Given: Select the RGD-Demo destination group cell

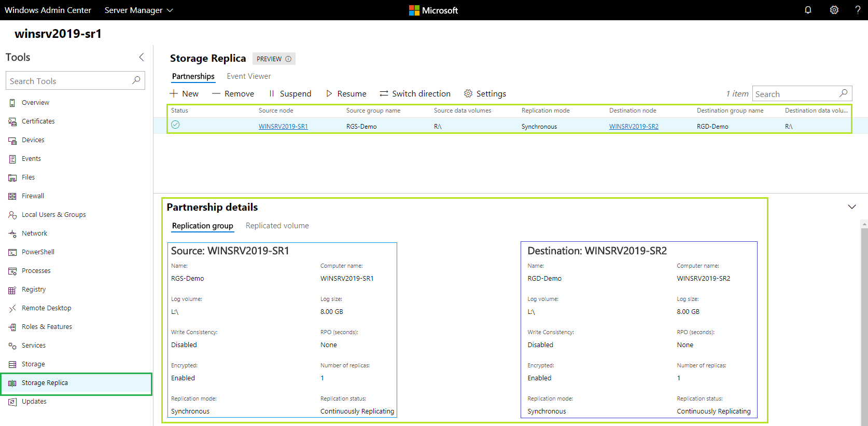Looking at the screenshot, I should (x=712, y=127).
